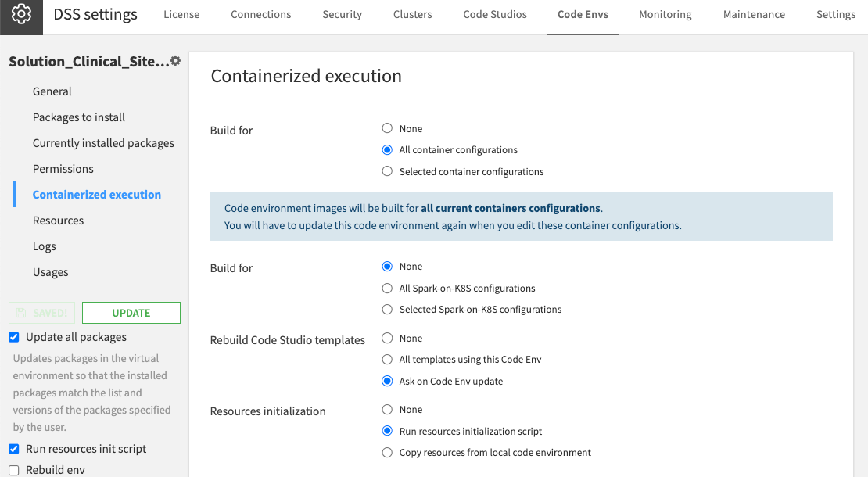Image resolution: width=868 pixels, height=477 pixels.
Task: Select None for container configurations build
Action: 387,128
